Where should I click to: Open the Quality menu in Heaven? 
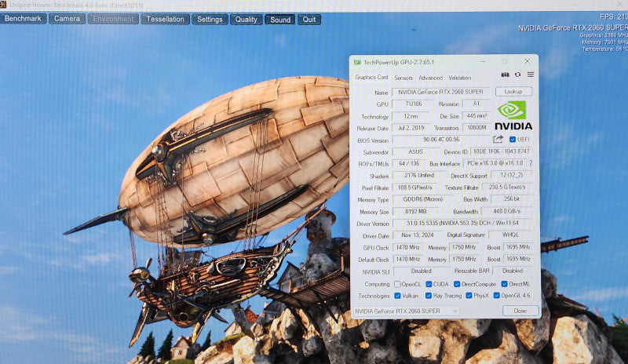[x=246, y=20]
